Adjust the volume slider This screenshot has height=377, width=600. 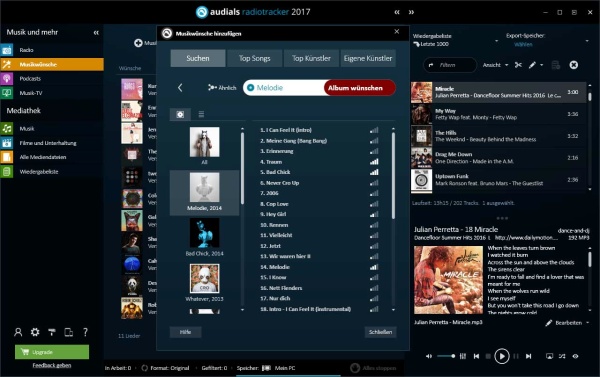(x=446, y=356)
